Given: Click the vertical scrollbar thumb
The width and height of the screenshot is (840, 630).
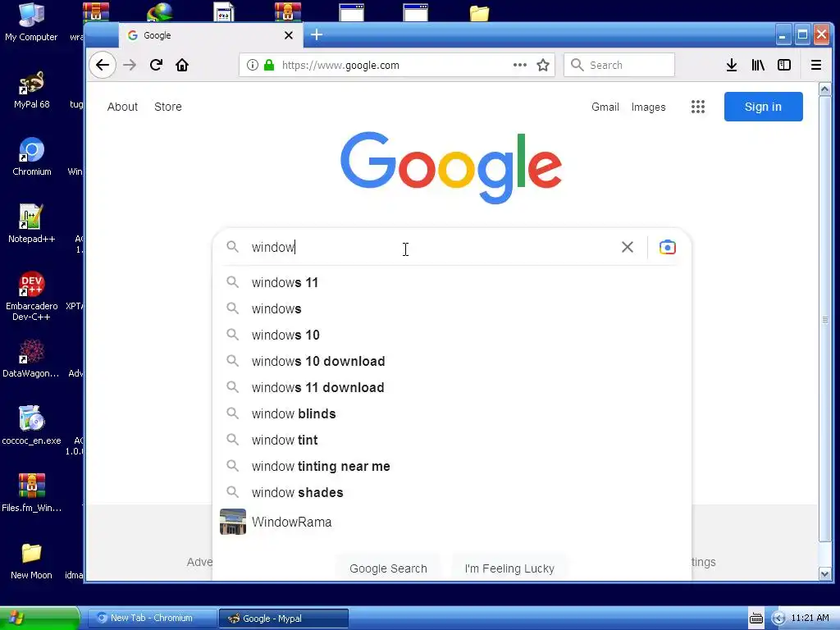Looking at the screenshot, I should pyautogui.click(x=824, y=319).
